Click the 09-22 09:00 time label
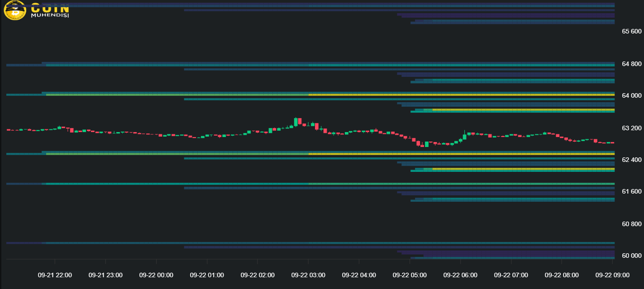Image resolution: width=644 pixels, height=289 pixels. (x=612, y=275)
